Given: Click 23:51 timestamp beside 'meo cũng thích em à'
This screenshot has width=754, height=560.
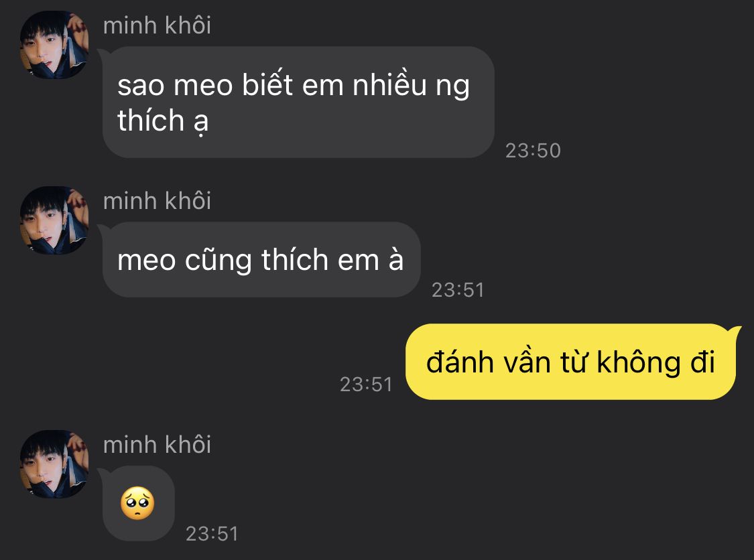Looking at the screenshot, I should point(458,290).
